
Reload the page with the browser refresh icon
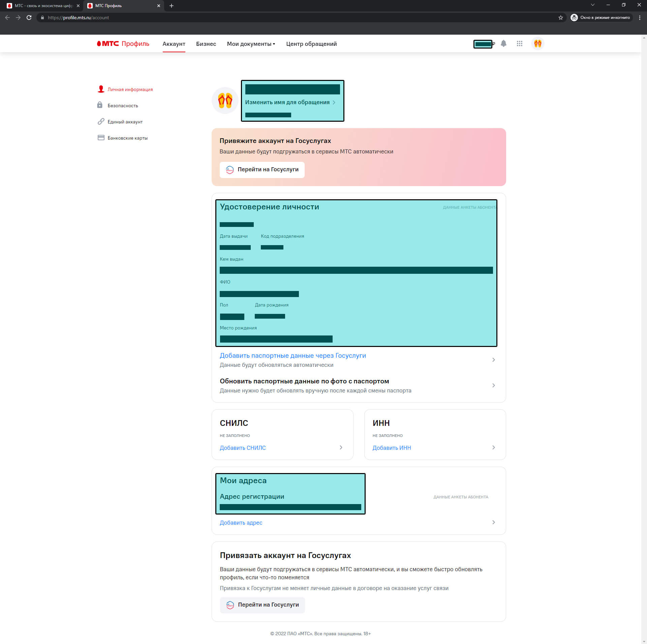point(29,18)
